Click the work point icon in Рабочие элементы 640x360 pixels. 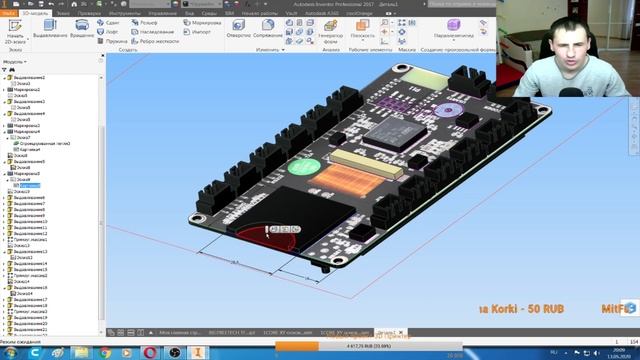click(x=384, y=32)
